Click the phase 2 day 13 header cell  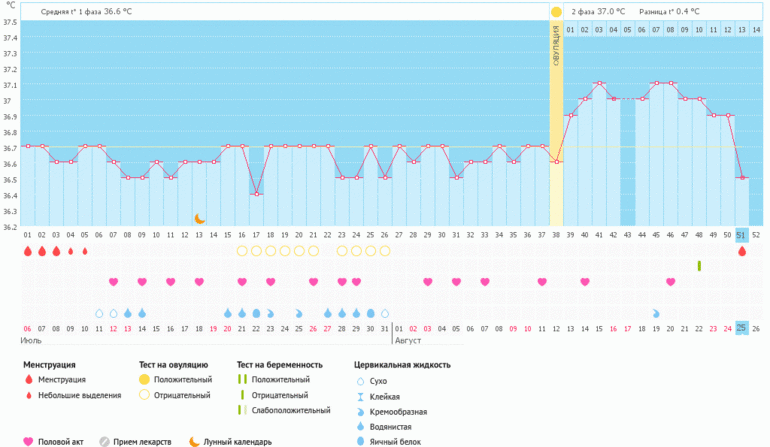(x=742, y=30)
